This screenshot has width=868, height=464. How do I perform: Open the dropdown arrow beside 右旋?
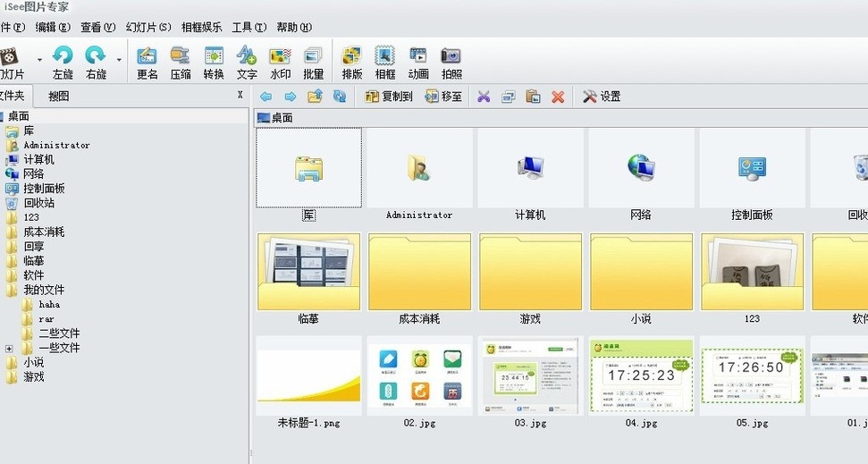tap(119, 59)
